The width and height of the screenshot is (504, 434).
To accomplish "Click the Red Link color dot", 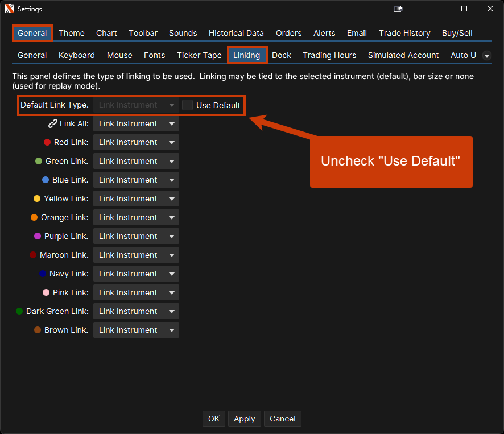I will (x=47, y=142).
